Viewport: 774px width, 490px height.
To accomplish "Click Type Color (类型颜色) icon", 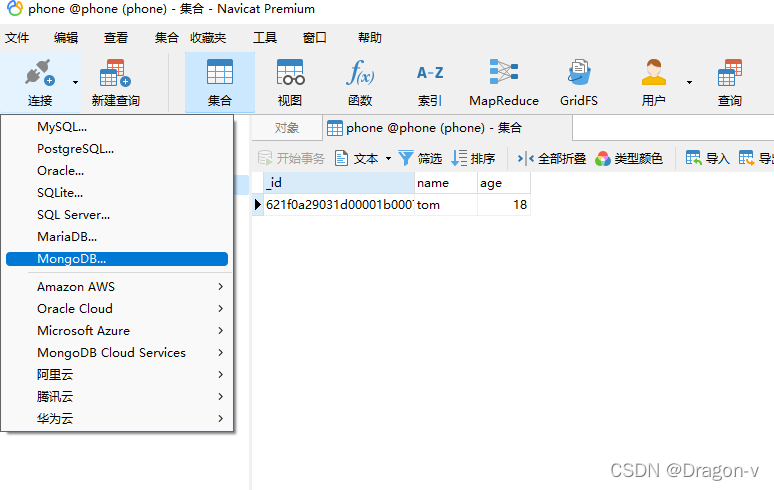I will [x=603, y=158].
